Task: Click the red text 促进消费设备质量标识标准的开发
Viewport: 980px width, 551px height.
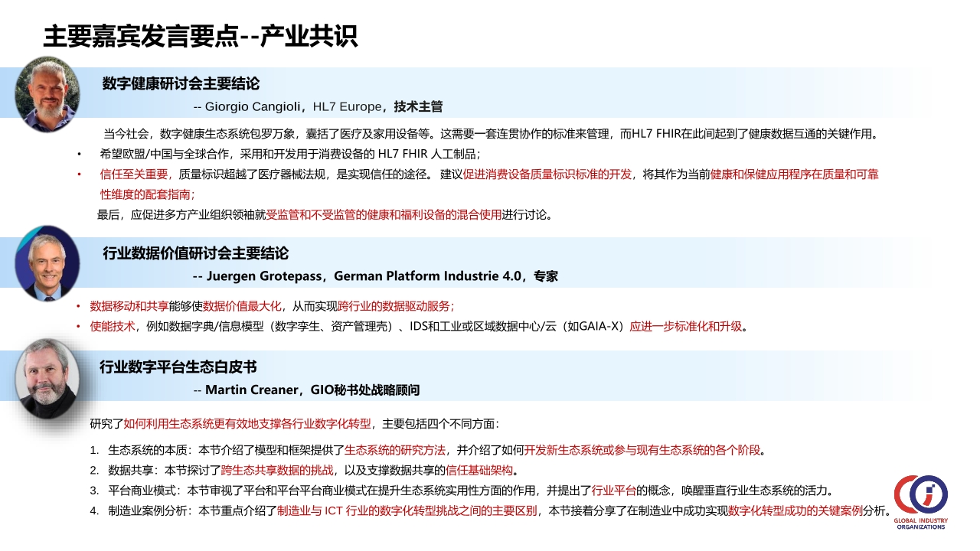Action: tap(548, 174)
